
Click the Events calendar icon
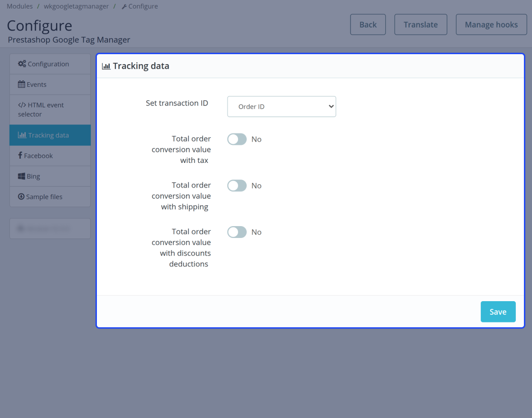[21, 85]
